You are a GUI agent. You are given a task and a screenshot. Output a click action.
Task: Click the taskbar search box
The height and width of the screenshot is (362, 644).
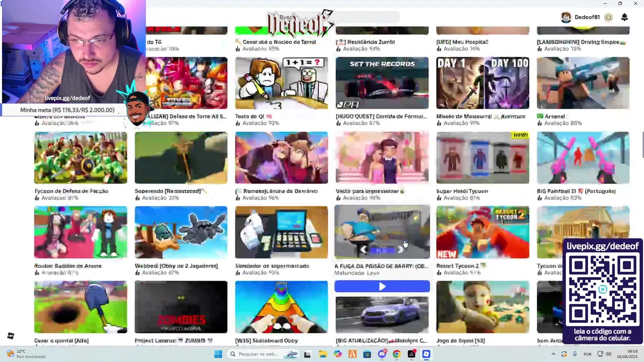pyautogui.click(x=263, y=354)
